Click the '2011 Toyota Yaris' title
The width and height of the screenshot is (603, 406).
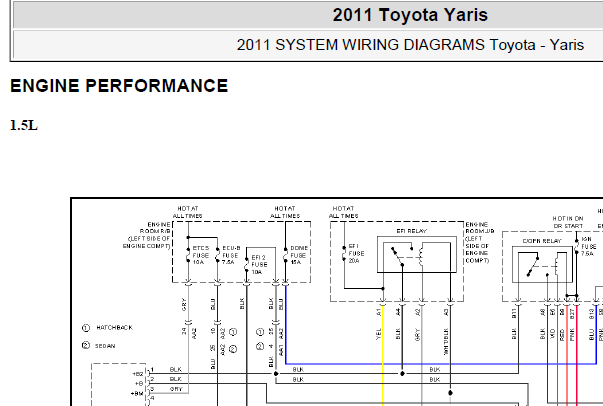[x=410, y=15]
